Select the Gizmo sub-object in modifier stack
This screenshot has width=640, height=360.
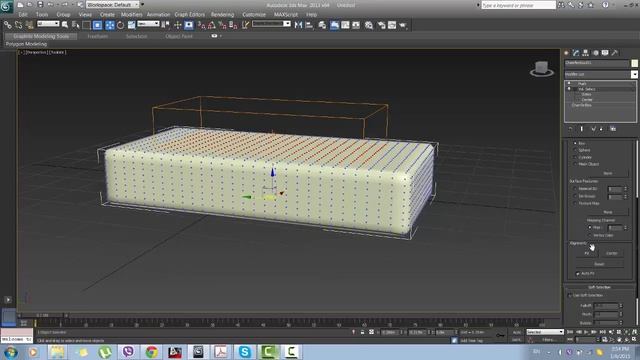tap(587, 94)
